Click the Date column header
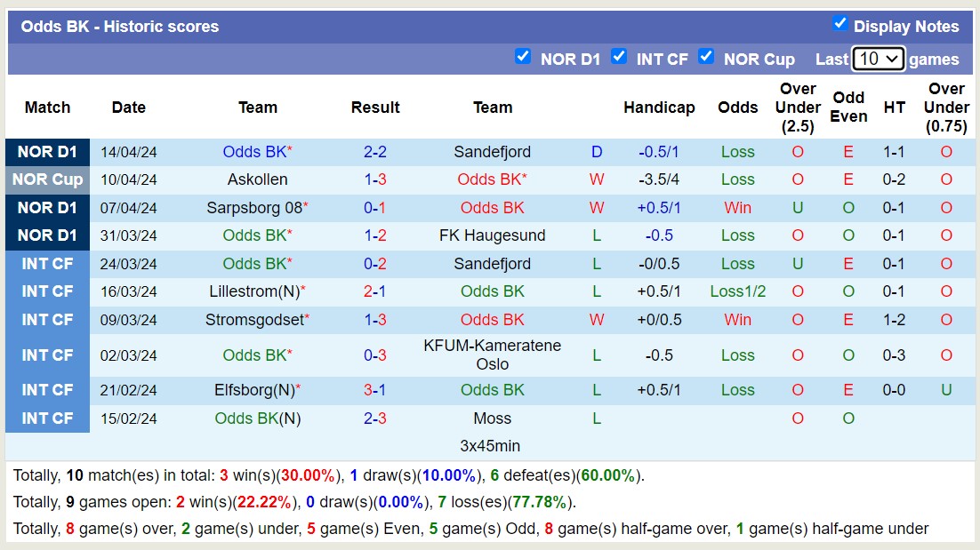 coord(128,107)
